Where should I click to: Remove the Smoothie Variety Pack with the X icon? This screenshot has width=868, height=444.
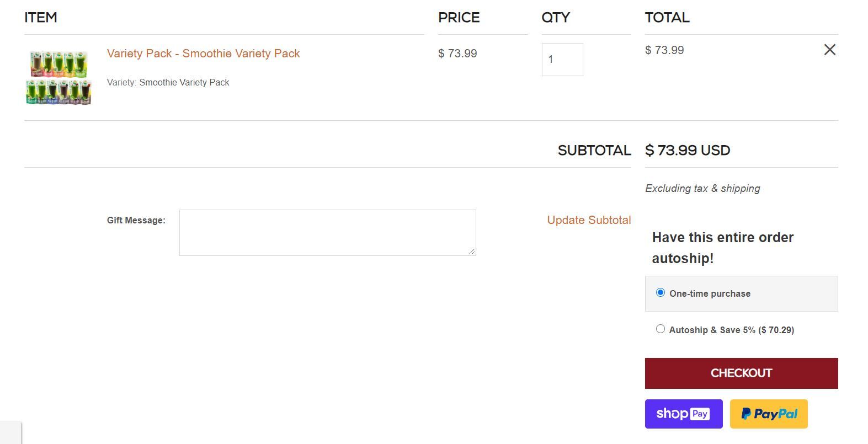pos(829,50)
